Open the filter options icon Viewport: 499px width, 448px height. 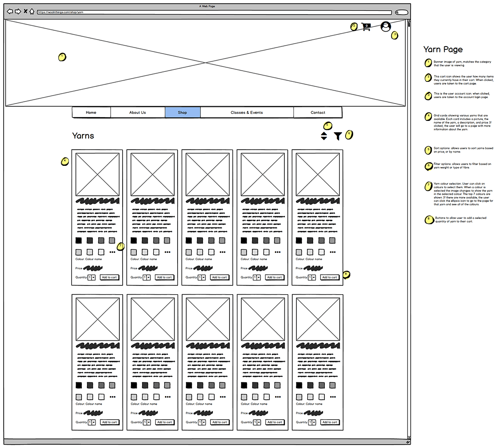point(338,136)
